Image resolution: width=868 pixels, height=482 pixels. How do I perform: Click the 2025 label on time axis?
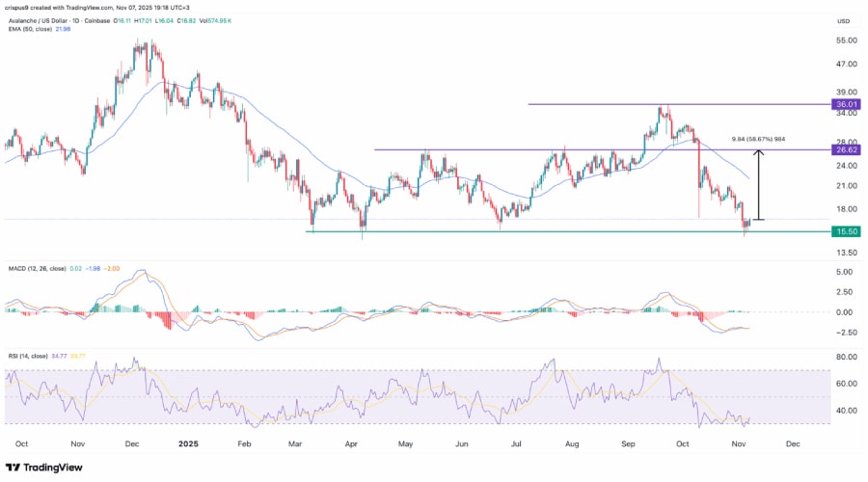tap(188, 443)
